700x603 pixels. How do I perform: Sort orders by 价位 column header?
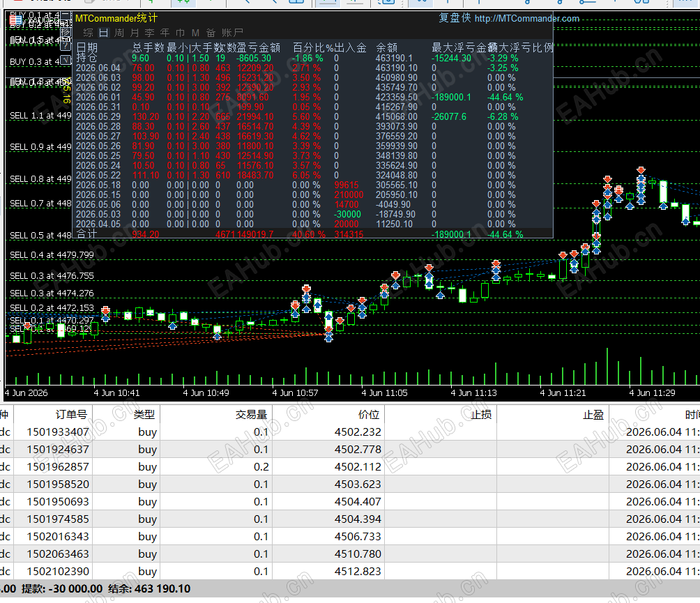[x=369, y=415]
